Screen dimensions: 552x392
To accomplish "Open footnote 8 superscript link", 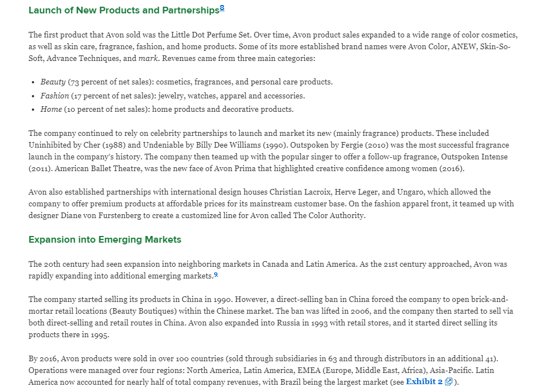I will point(222,8).
